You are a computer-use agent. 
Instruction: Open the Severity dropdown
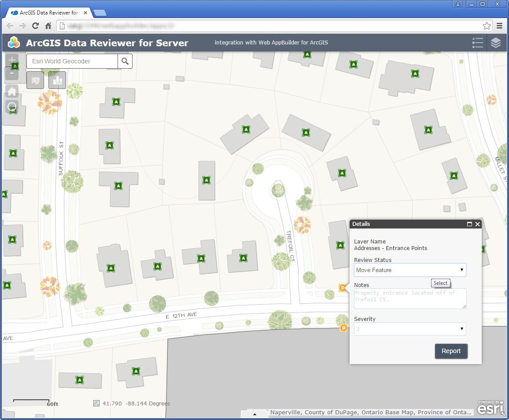[410, 329]
